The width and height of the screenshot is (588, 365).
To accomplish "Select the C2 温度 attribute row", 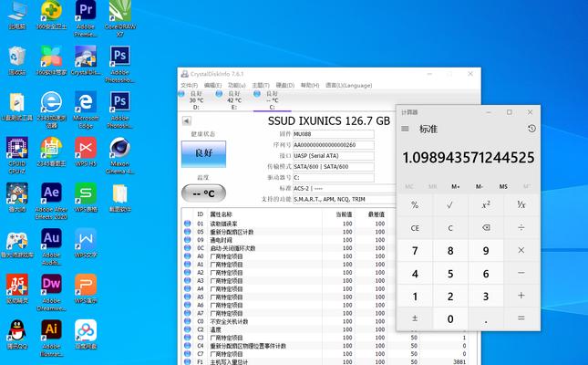I will click(x=289, y=329).
